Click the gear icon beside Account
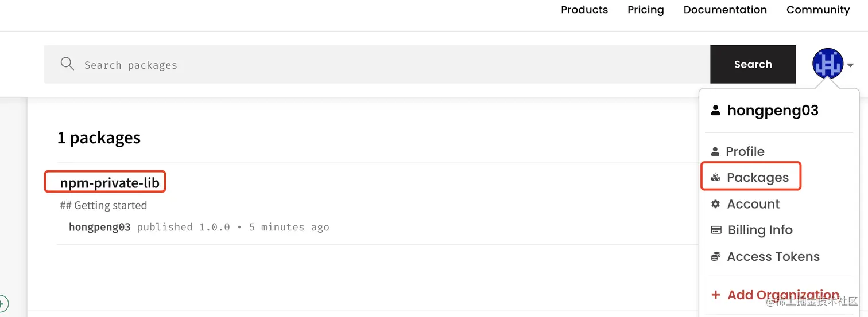868x317 pixels. pos(715,204)
